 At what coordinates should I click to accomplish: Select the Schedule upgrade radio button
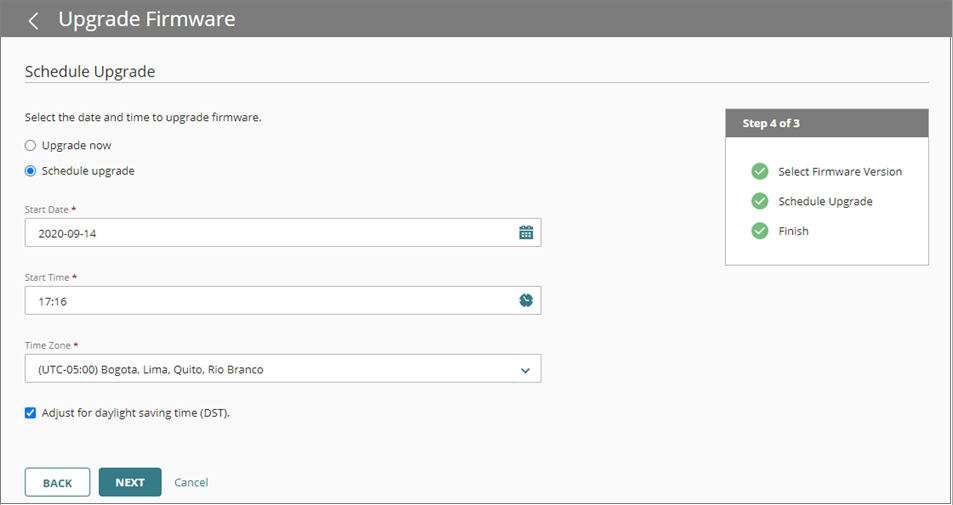pyautogui.click(x=30, y=171)
